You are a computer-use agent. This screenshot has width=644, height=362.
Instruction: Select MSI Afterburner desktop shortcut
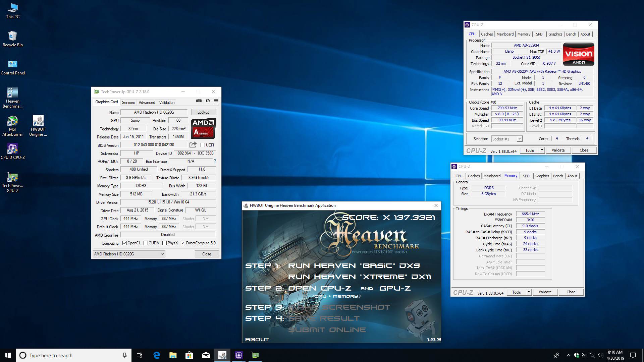coord(13,126)
